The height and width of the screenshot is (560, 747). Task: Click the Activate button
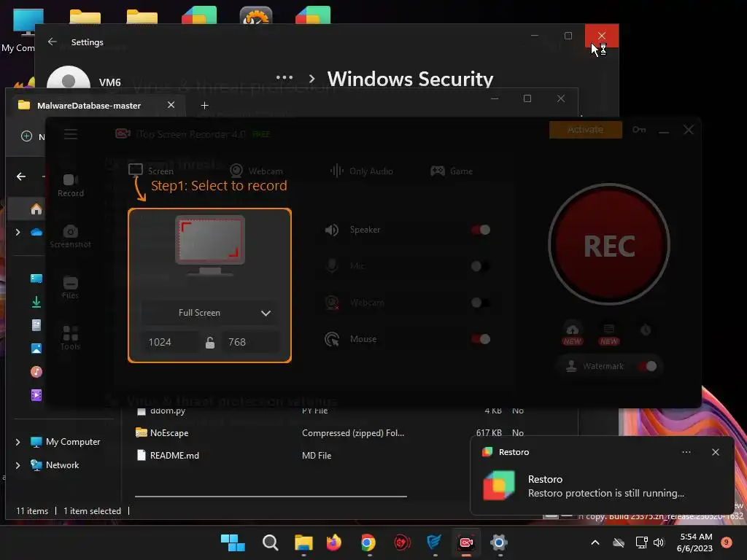pos(585,130)
